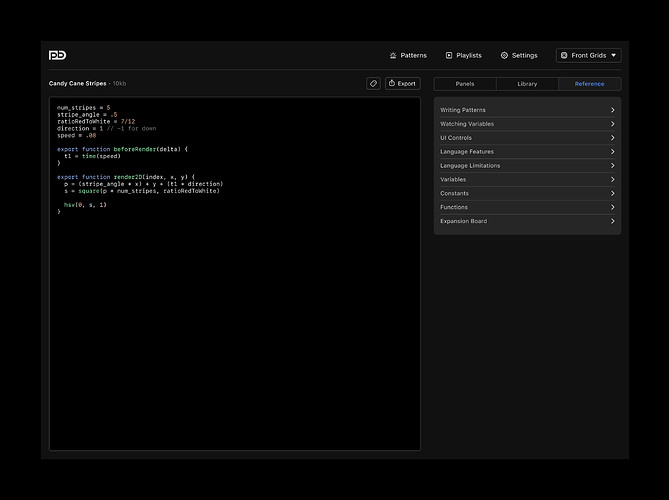Open the Settings page
The width and height of the screenshot is (669, 500).
pos(519,55)
